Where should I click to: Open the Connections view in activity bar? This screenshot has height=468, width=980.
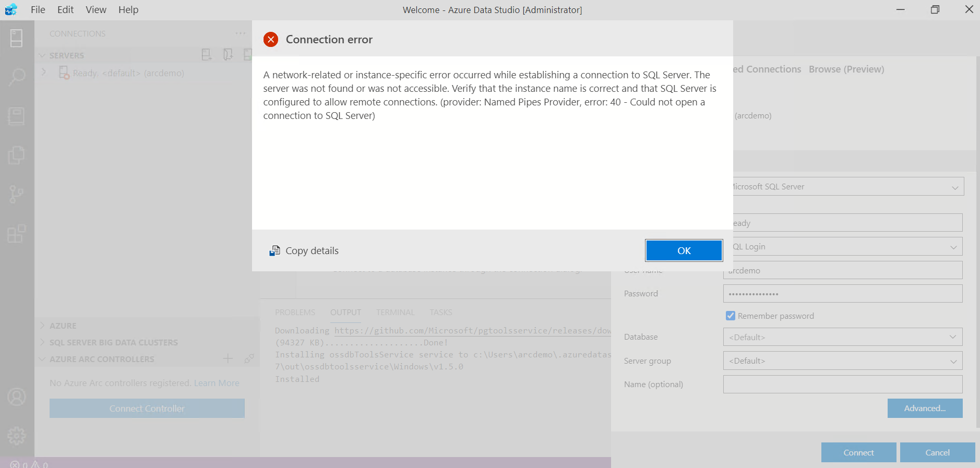pos(17,38)
